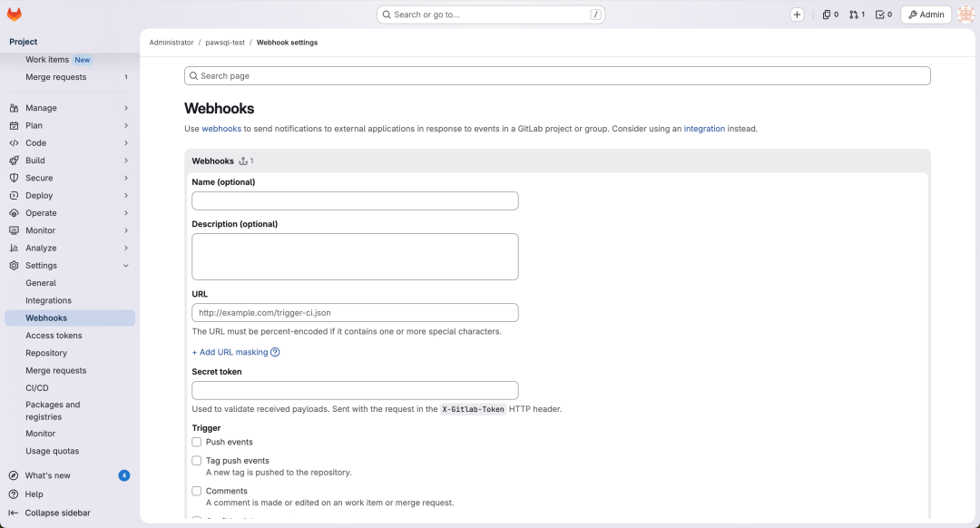This screenshot has height=528, width=980.
Task: Go to pawsql-test breadcrumb
Action: pos(225,43)
